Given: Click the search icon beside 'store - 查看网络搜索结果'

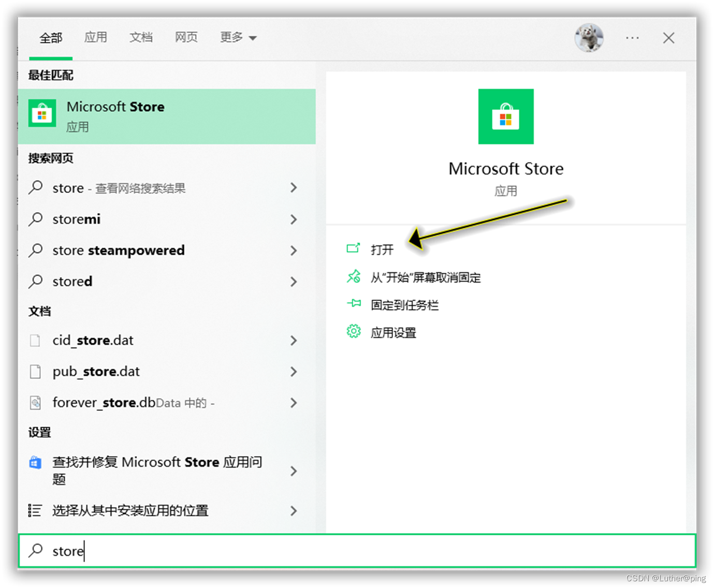Looking at the screenshot, I should (36, 187).
